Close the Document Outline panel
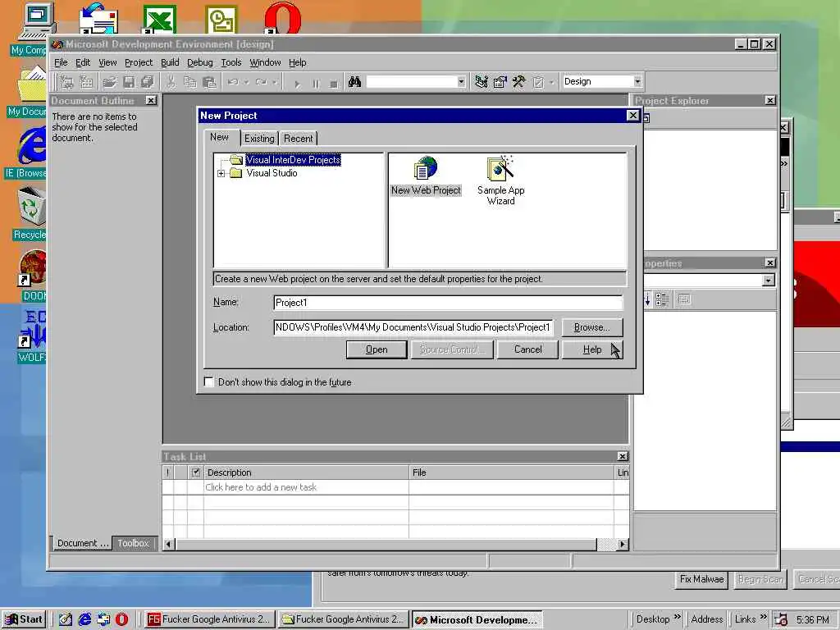This screenshot has height=630, width=840. point(151,100)
